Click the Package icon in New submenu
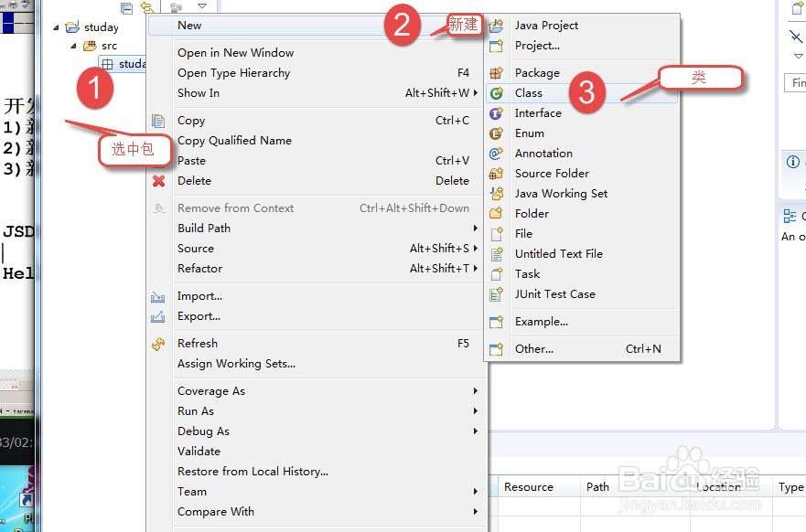Screen dimensions: 806x532 tap(496, 73)
